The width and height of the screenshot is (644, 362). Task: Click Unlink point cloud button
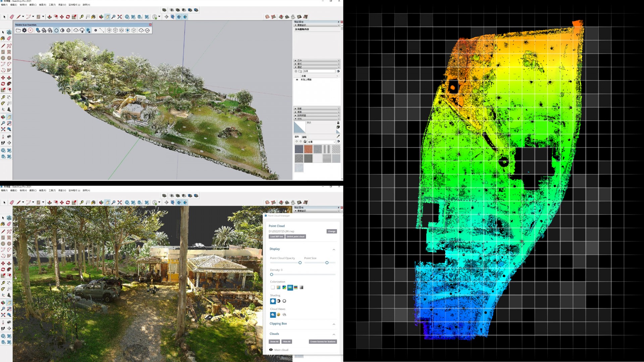click(296, 237)
